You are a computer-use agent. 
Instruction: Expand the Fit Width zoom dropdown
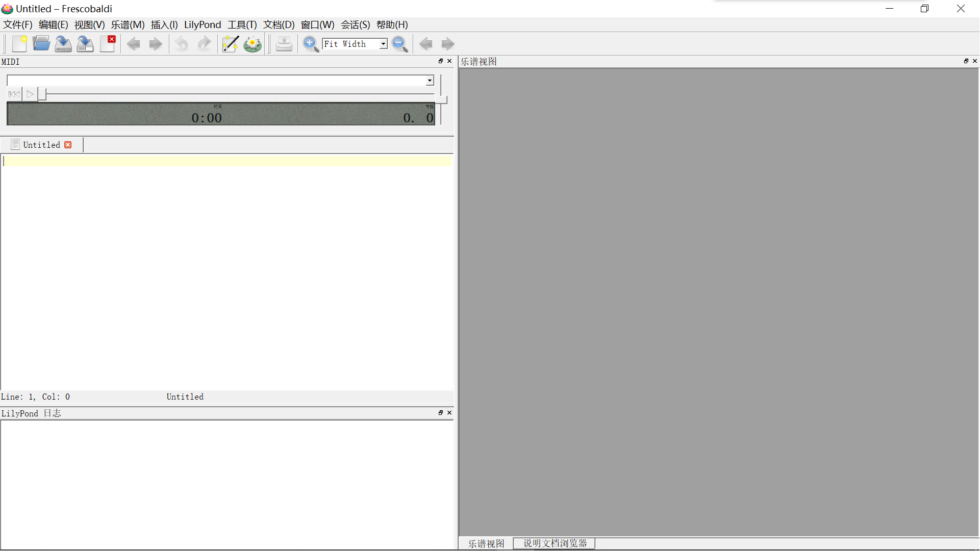click(x=383, y=44)
